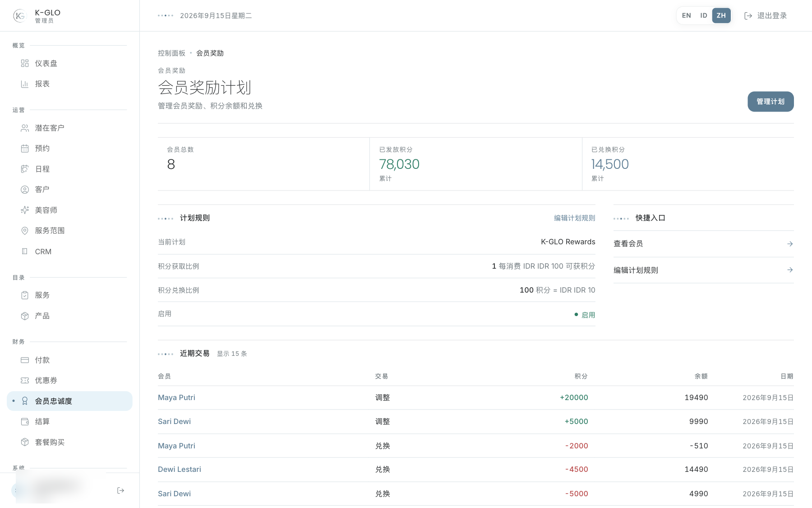Navigate to 优惠券 section
Screen dimensions: 812x508
tap(69, 381)
